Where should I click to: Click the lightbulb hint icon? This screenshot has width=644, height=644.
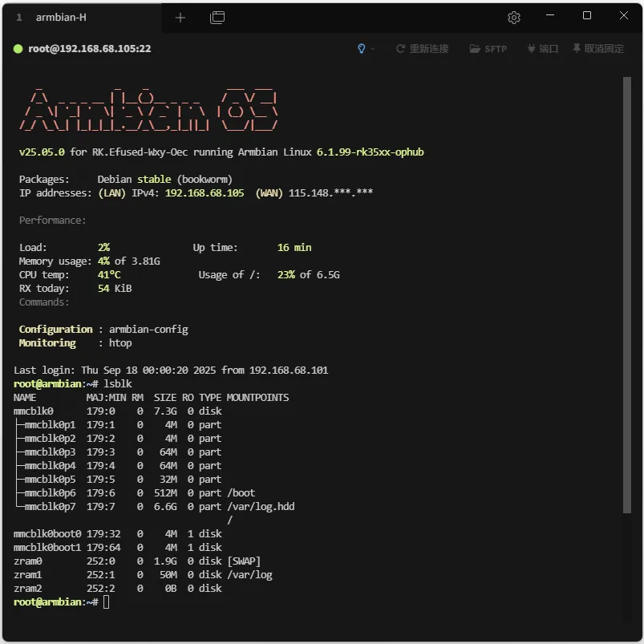tap(362, 49)
